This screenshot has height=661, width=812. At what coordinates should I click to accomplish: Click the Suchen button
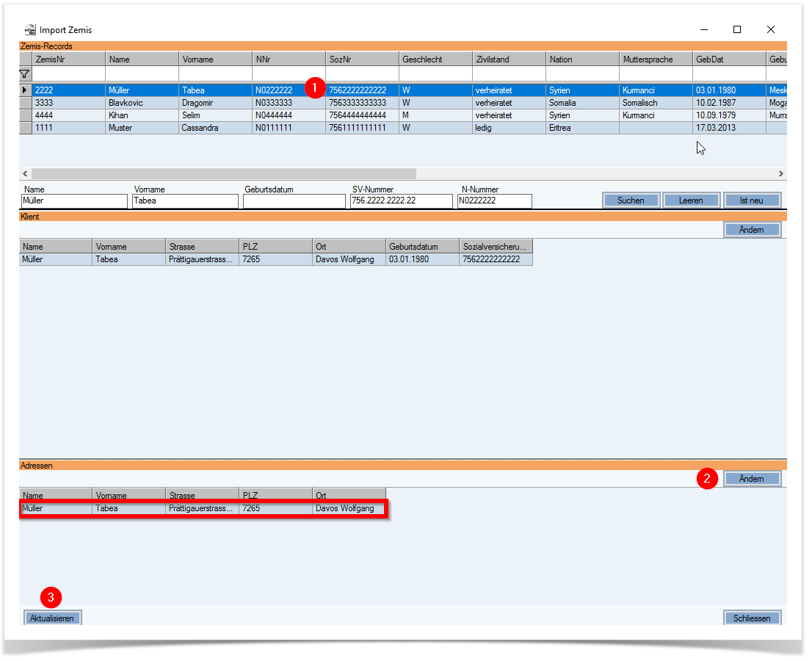coord(631,201)
